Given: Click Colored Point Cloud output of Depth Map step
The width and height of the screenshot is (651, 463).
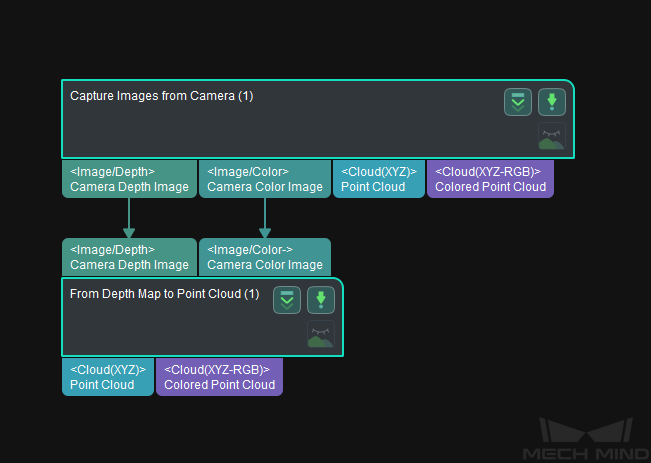Looking at the screenshot, I should coord(219,377).
